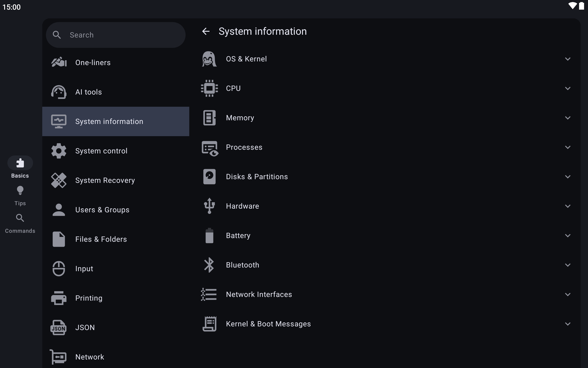The image size is (588, 368).
Task: Expand the Hardware section chevron
Action: pyautogui.click(x=568, y=206)
